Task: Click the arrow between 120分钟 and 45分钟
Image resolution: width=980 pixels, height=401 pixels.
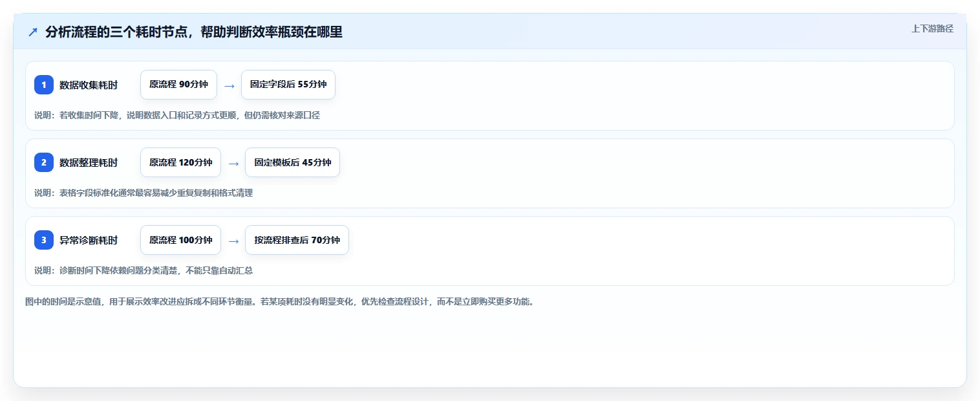Action: (233, 163)
